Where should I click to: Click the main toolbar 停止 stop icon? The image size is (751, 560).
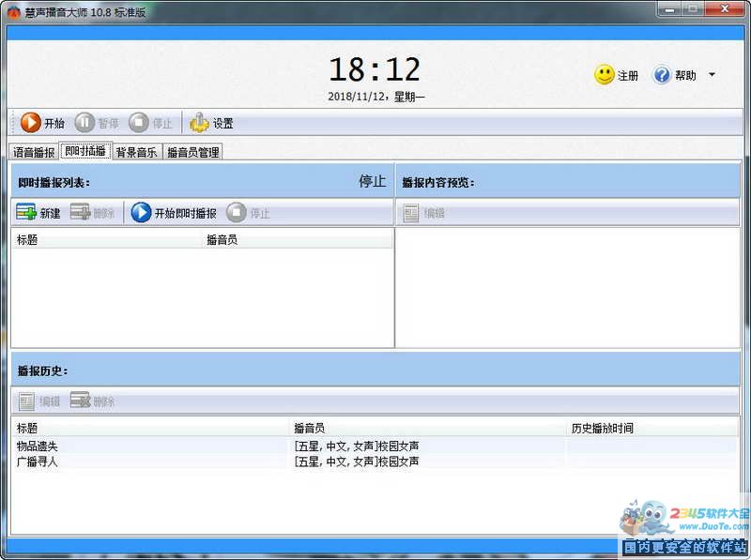(139, 123)
